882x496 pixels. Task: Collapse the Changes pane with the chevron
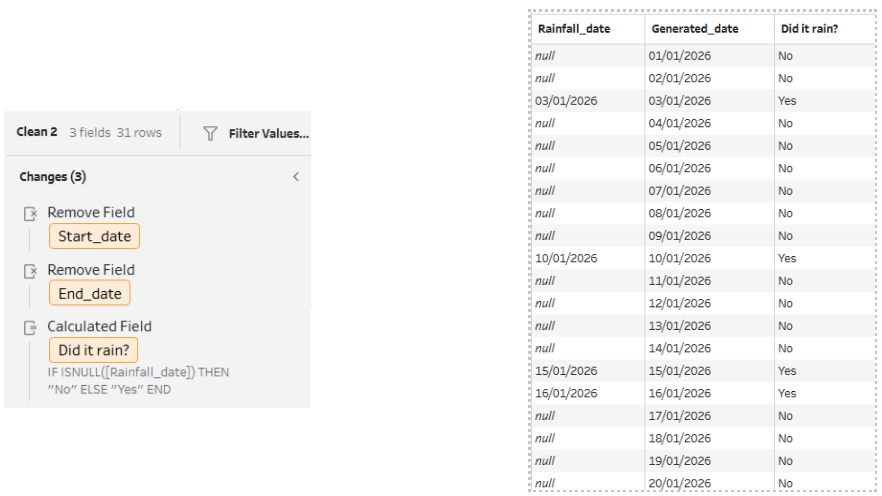tap(295, 177)
